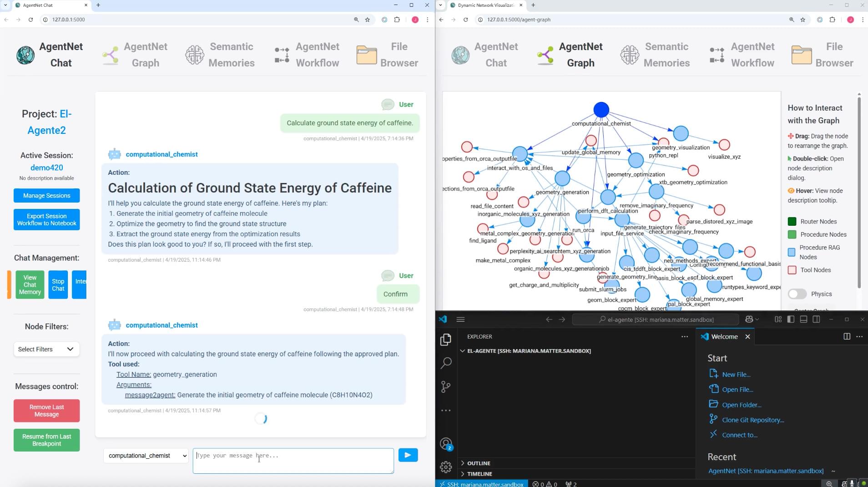Toggle the Physics switch

pyautogui.click(x=797, y=294)
